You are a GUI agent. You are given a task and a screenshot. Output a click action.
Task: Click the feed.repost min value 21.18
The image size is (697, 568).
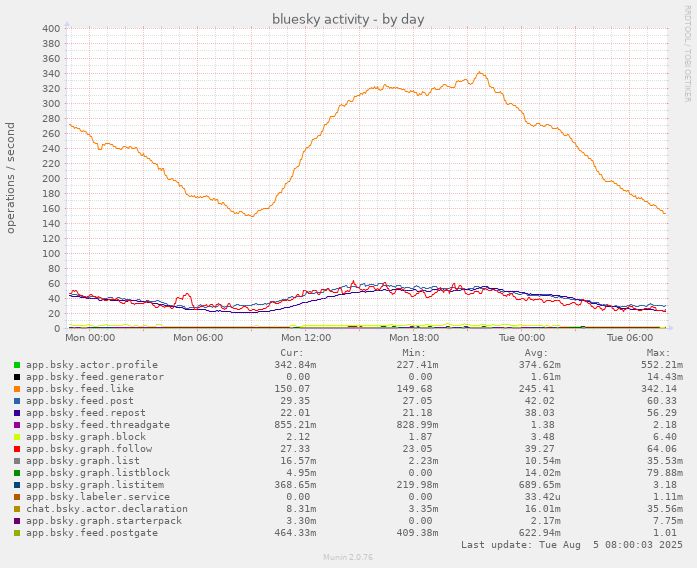(x=417, y=413)
